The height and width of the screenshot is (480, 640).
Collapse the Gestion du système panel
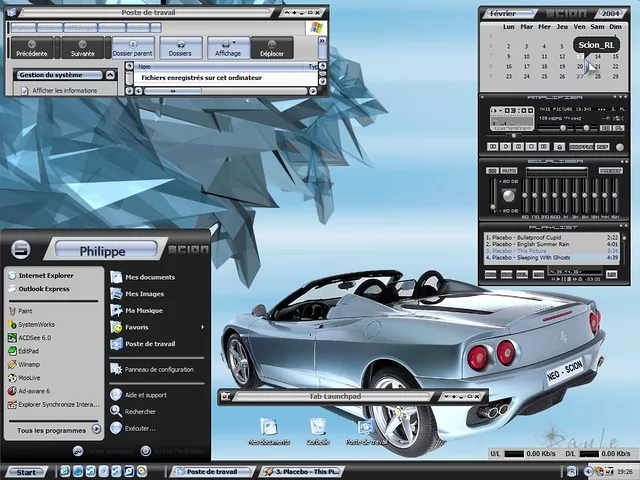tap(108, 75)
